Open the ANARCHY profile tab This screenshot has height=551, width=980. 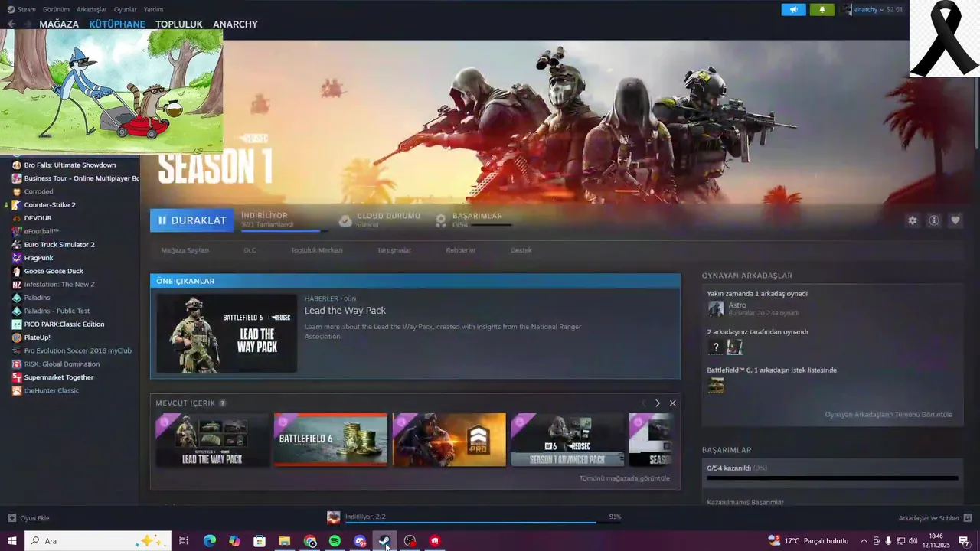pos(235,24)
